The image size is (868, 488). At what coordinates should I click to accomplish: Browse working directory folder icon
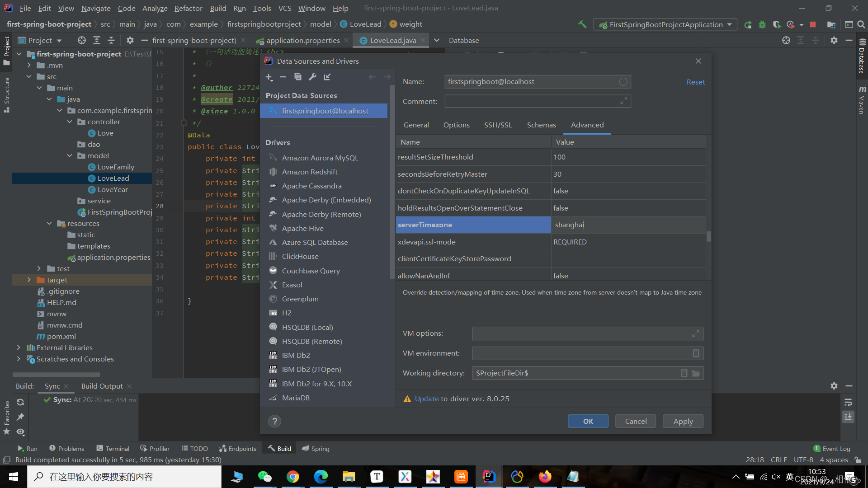pyautogui.click(x=696, y=373)
